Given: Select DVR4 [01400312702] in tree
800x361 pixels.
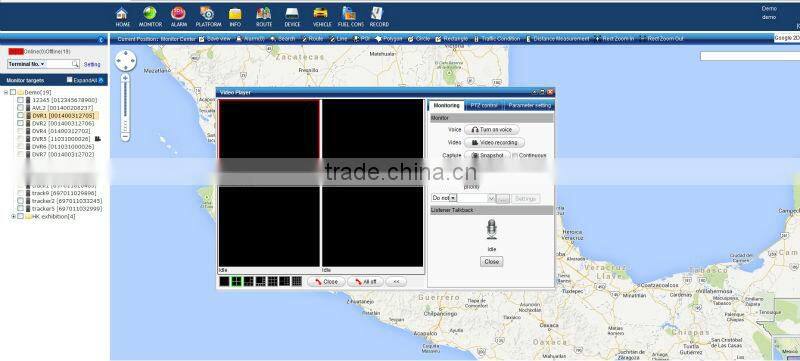Looking at the screenshot, I should click(62, 131).
